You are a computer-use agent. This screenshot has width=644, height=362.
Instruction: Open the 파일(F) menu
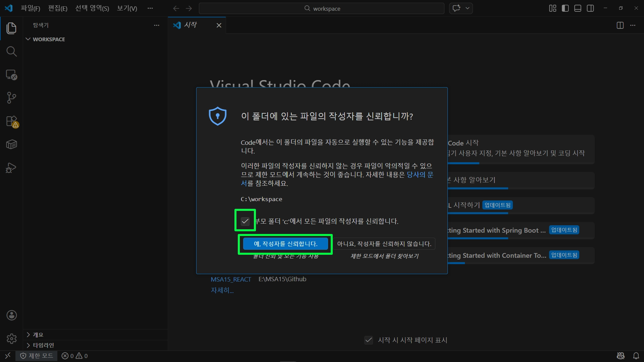point(30,8)
